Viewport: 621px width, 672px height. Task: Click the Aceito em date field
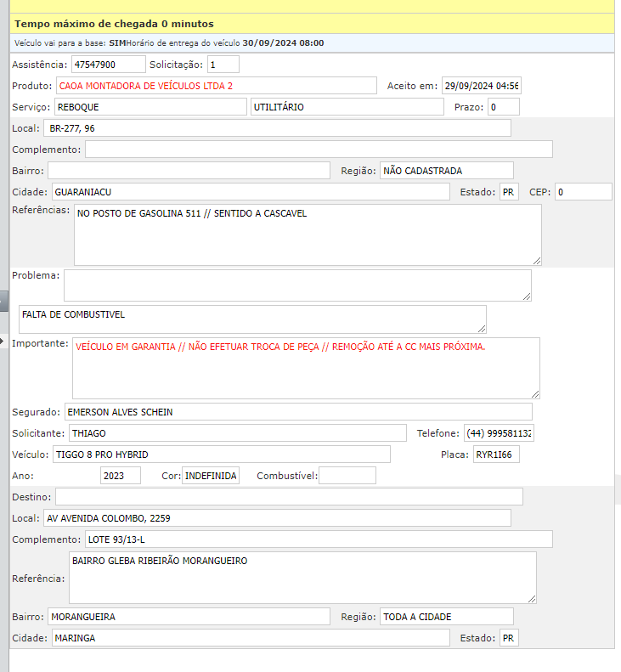pyautogui.click(x=482, y=86)
